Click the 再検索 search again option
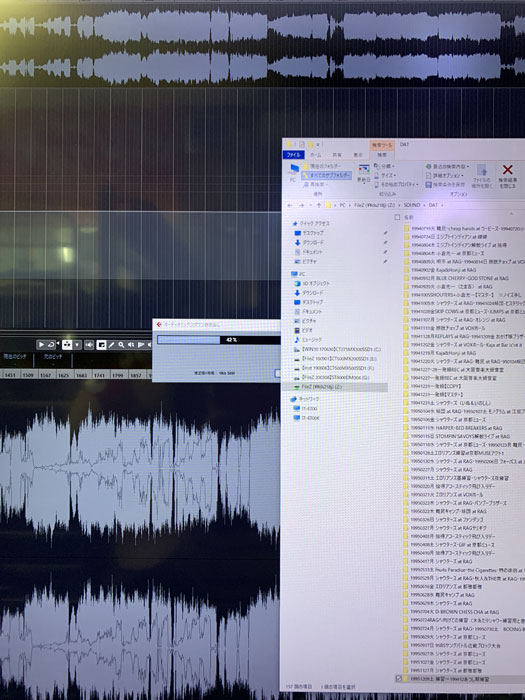This screenshot has height=700, width=525. point(316,184)
